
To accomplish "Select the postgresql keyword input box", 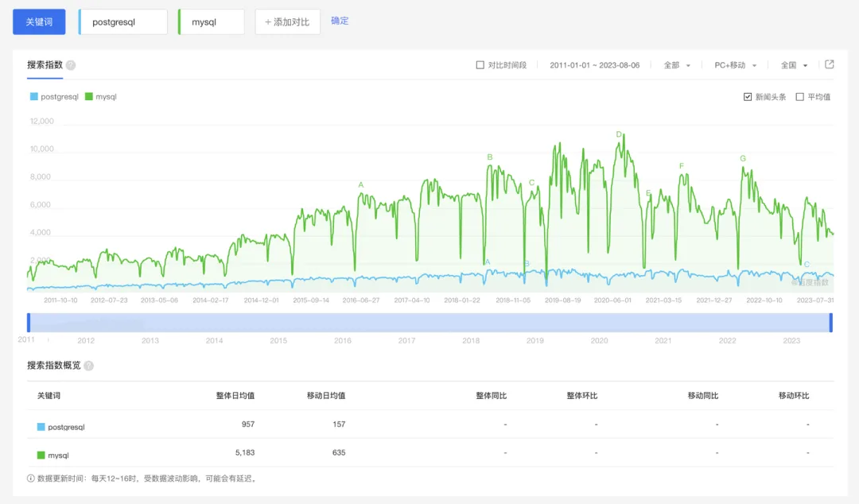I will tap(123, 22).
